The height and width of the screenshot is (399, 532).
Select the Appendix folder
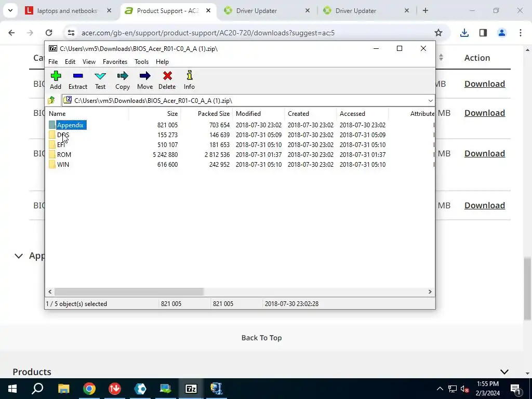[70, 125]
